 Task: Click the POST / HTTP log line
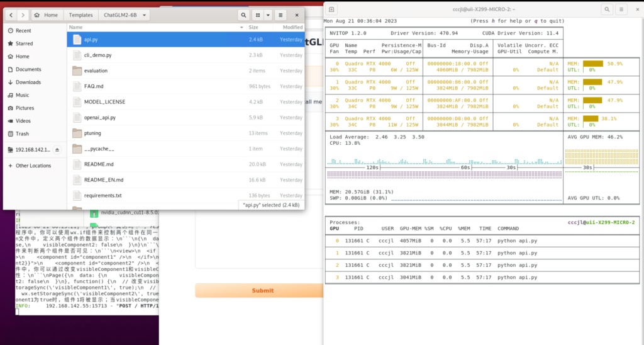pyautogui.click(x=87, y=306)
